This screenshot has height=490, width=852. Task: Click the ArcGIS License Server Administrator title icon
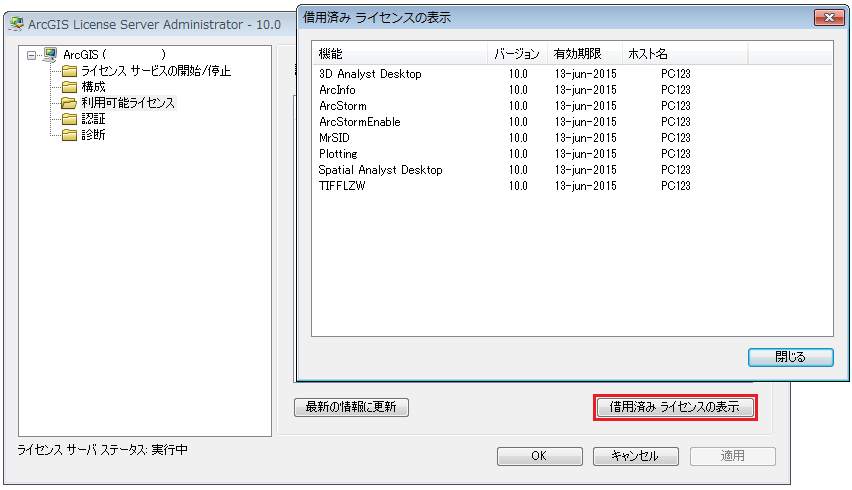17,24
